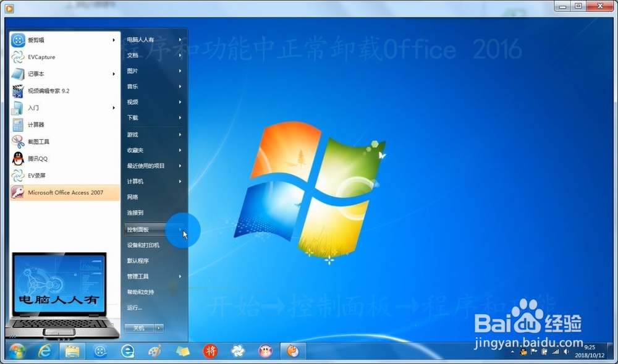The height and width of the screenshot is (364, 618).
Task: Open 最近使用的项目 in Start menu
Action: point(154,166)
